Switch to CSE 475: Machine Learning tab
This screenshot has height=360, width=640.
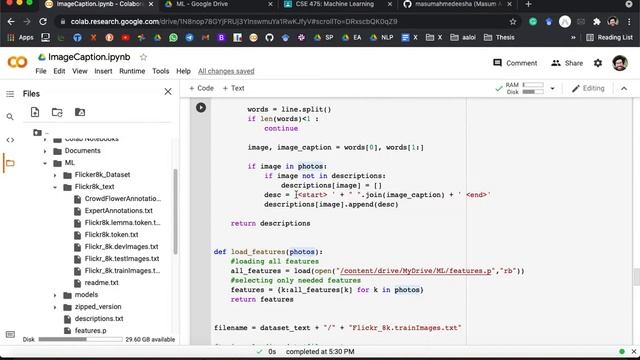(x=337, y=4)
